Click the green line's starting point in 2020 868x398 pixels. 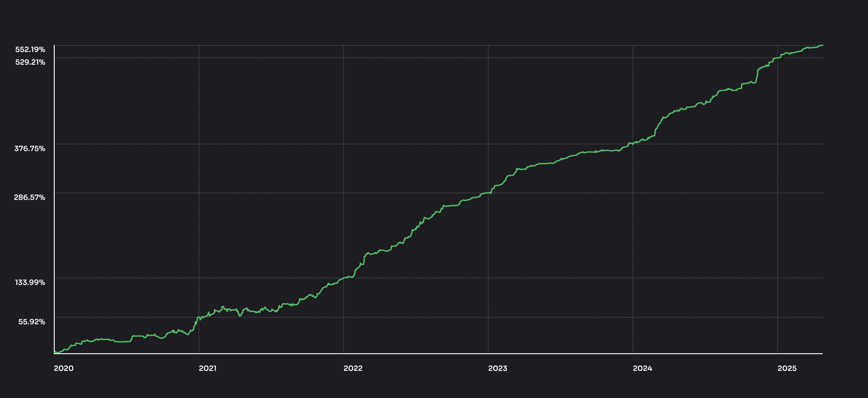point(55,352)
